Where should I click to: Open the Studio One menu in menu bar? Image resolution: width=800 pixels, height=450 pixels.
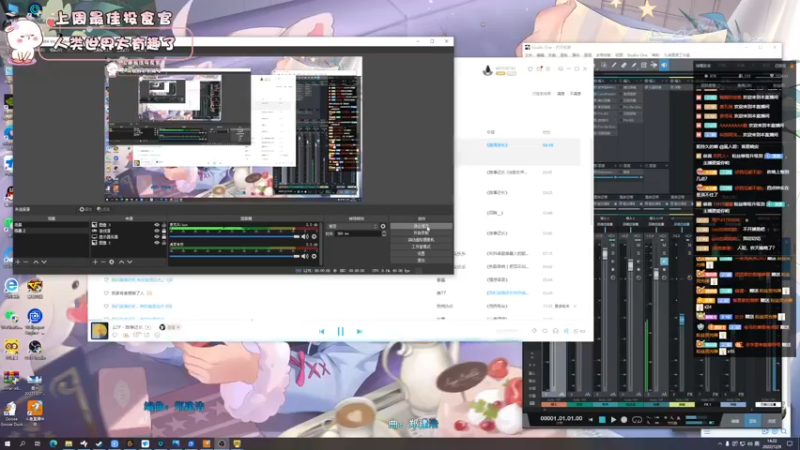637,55
